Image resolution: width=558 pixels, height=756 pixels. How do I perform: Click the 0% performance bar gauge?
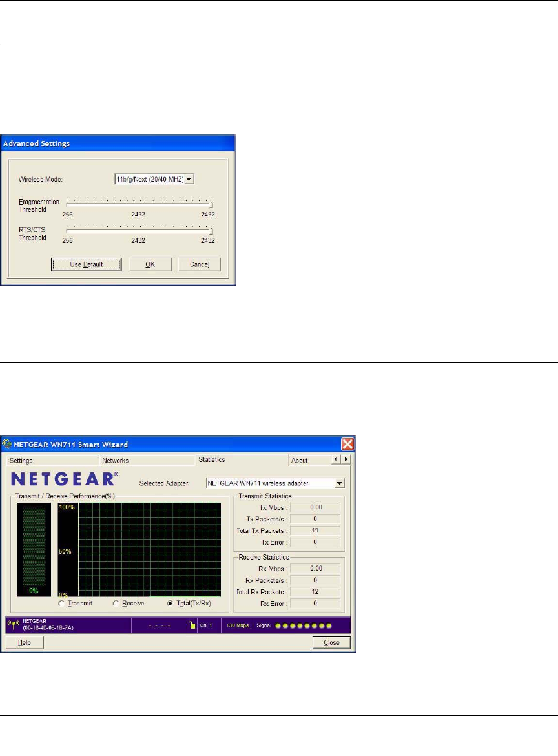tap(34, 550)
